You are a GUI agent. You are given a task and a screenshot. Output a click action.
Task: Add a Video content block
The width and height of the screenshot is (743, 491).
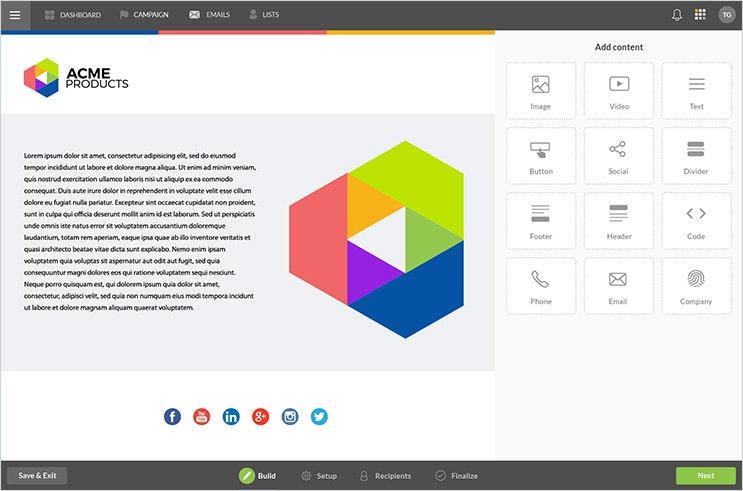click(619, 92)
